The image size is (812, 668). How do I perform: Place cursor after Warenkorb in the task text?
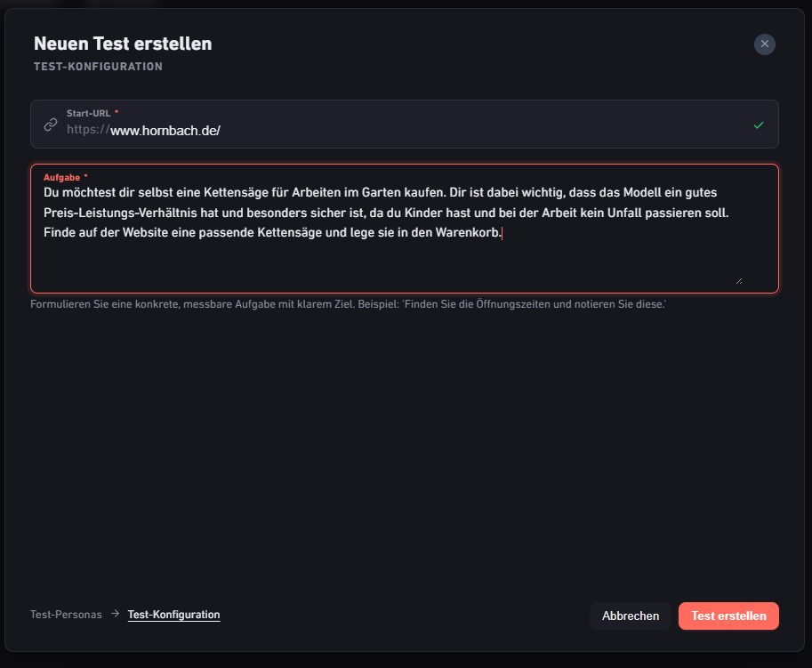[502, 233]
